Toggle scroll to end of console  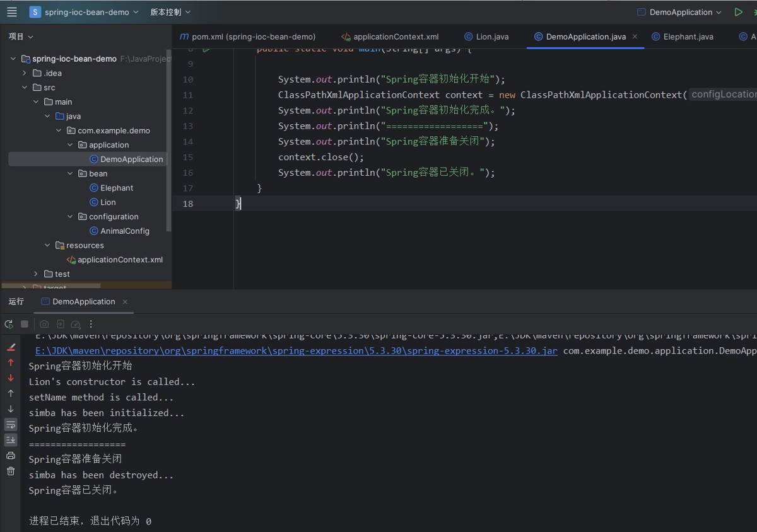coord(11,440)
